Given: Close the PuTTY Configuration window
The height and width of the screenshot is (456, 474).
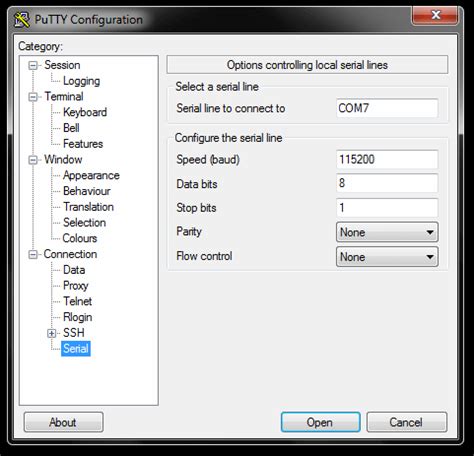Looking at the screenshot, I should [x=435, y=15].
